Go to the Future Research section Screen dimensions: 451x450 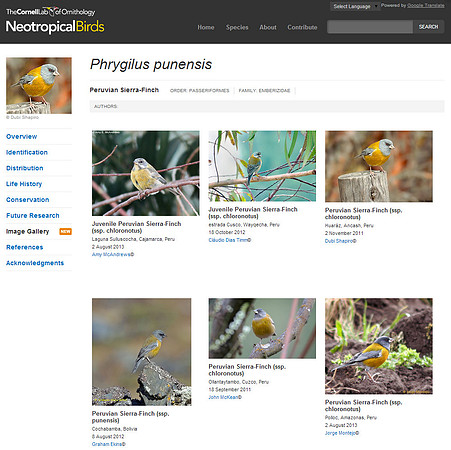(x=33, y=216)
